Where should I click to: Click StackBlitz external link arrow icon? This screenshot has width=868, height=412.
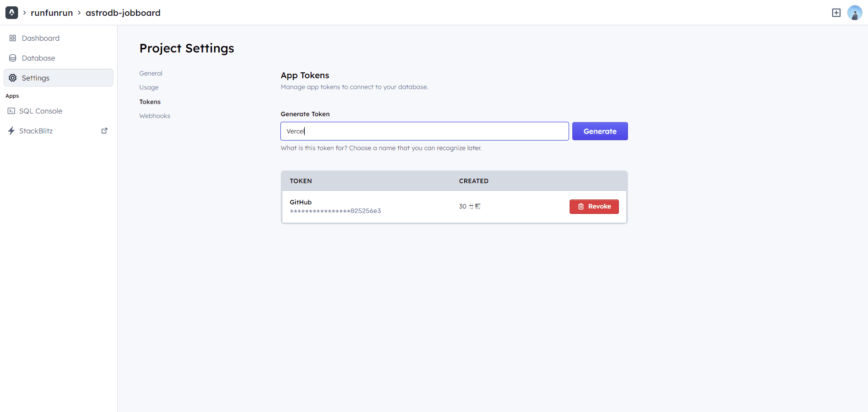(x=104, y=131)
